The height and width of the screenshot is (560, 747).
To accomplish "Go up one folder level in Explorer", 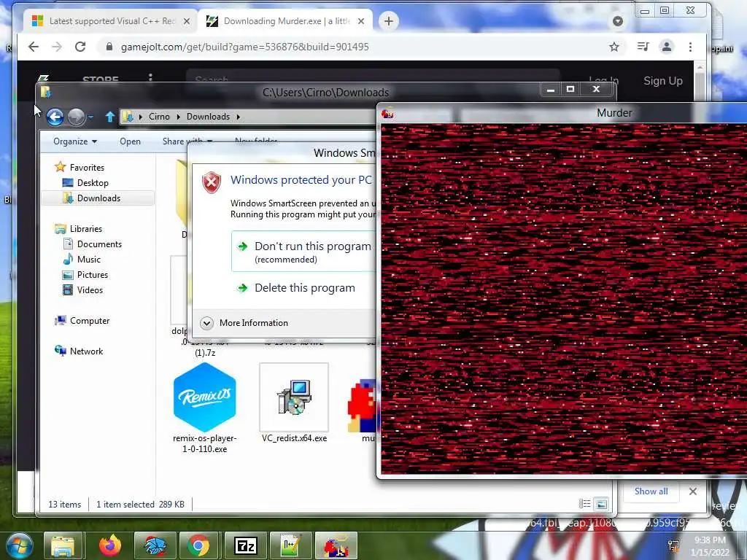I will pyautogui.click(x=110, y=117).
